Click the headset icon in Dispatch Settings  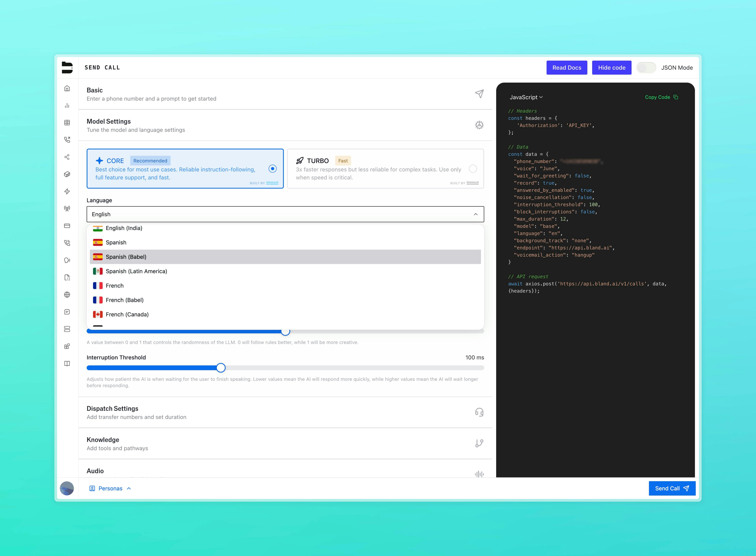pyautogui.click(x=479, y=412)
